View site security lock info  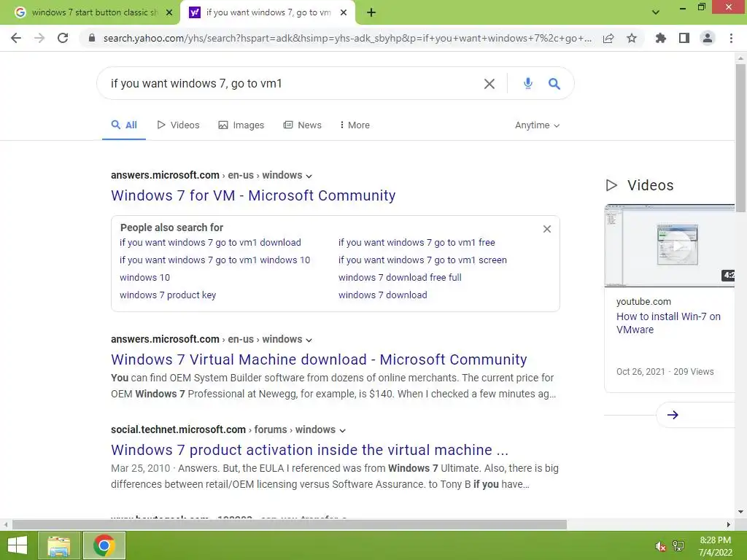tap(92, 38)
